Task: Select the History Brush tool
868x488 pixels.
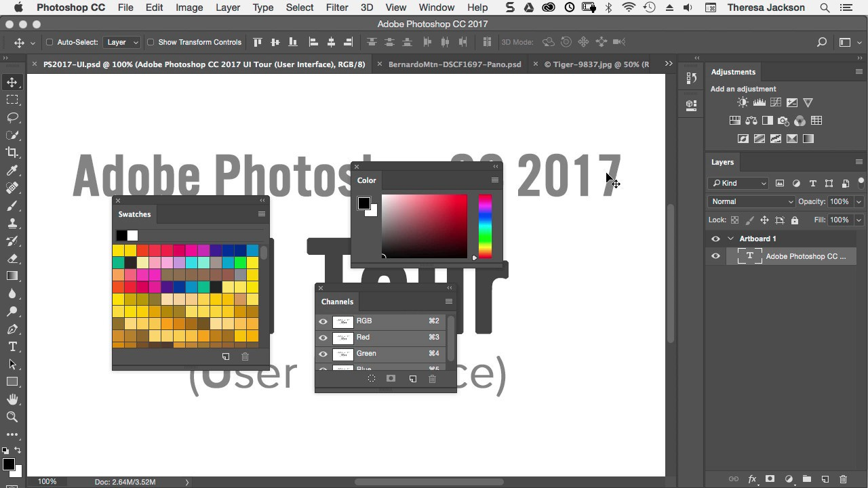Action: click(x=12, y=241)
